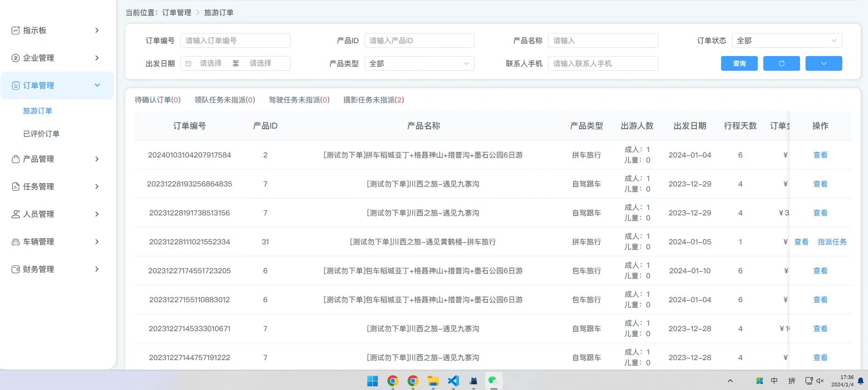868x390 pixels.
Task: Open the 订单状态 dropdown
Action: click(x=787, y=40)
